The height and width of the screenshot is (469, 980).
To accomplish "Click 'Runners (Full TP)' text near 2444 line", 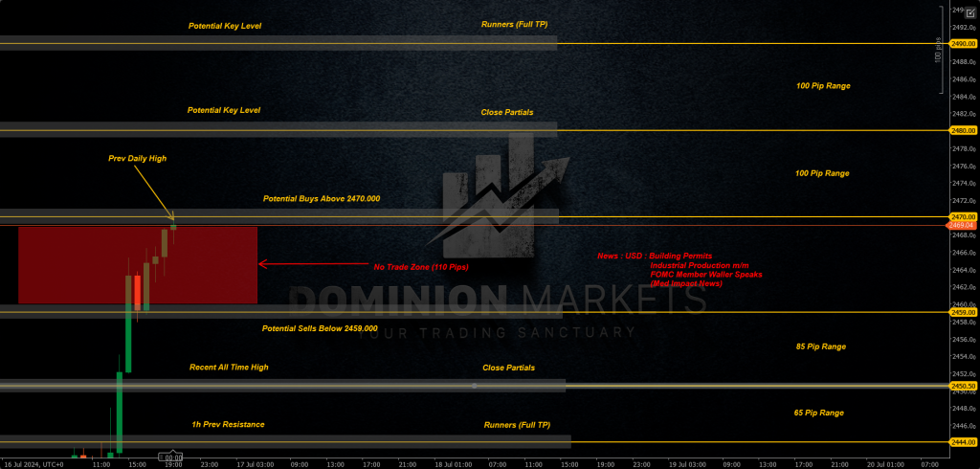I will coord(517,425).
